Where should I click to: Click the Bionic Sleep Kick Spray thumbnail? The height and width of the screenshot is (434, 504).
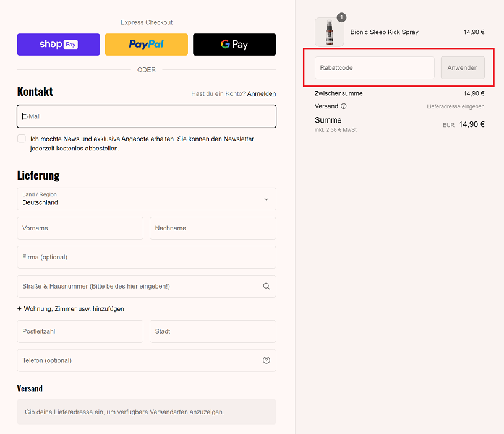click(329, 32)
